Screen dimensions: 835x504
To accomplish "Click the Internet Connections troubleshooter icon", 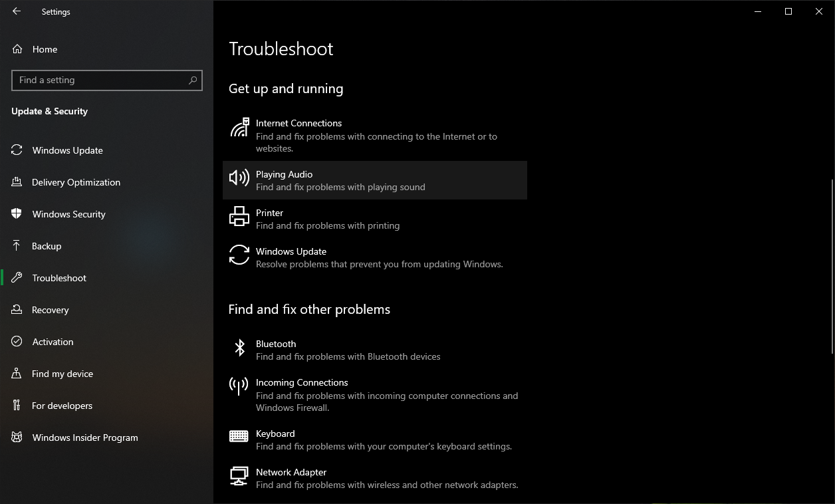I will 239,128.
